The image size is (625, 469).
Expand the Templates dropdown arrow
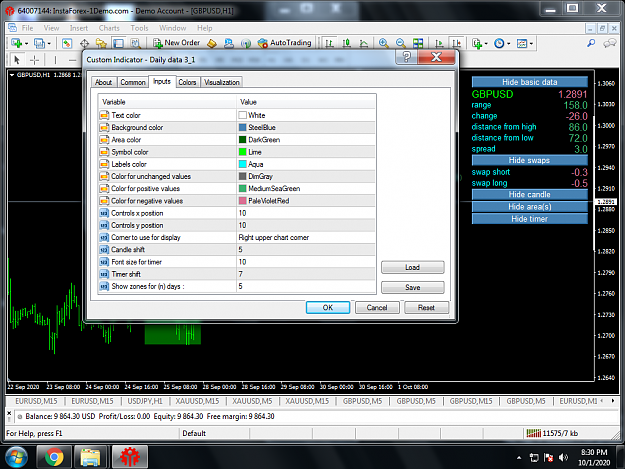coord(531,43)
